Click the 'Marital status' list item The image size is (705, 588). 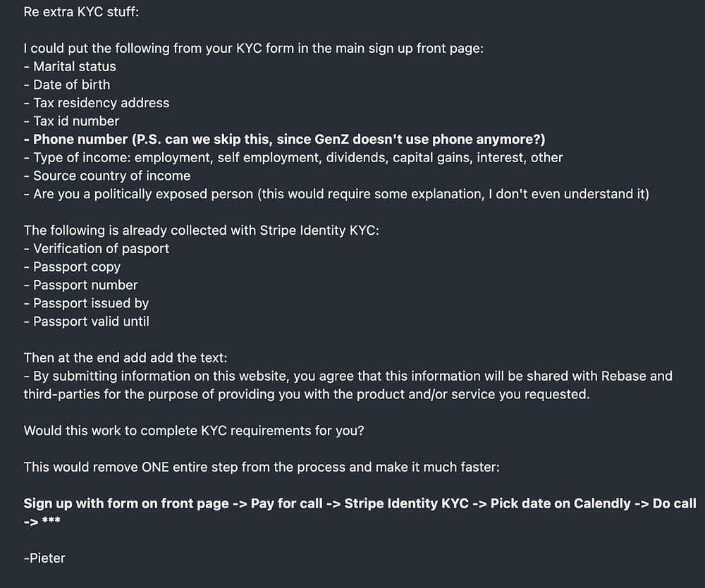[x=70, y=66]
